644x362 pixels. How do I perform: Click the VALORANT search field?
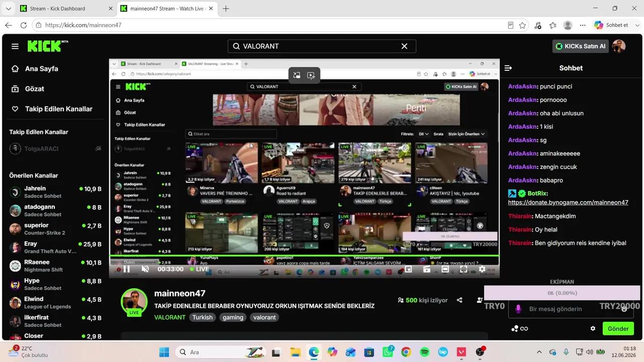click(x=321, y=46)
